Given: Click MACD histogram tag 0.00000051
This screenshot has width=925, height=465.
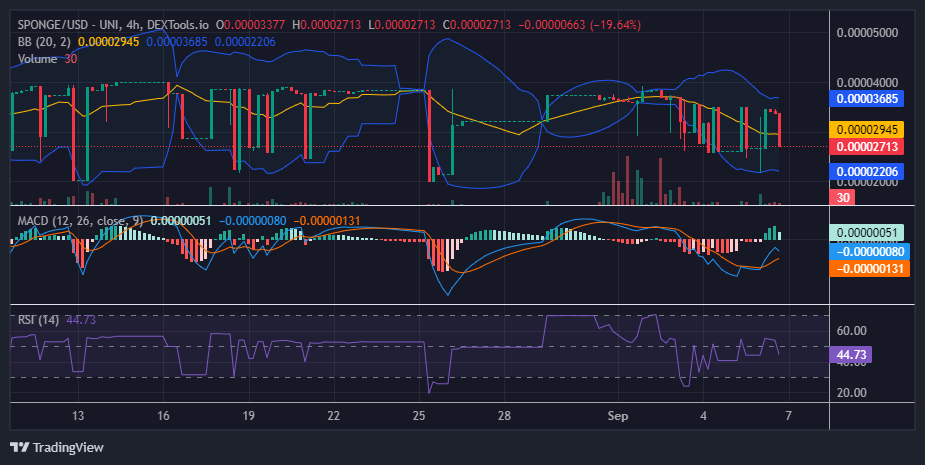Looking at the screenshot, I should [x=867, y=232].
